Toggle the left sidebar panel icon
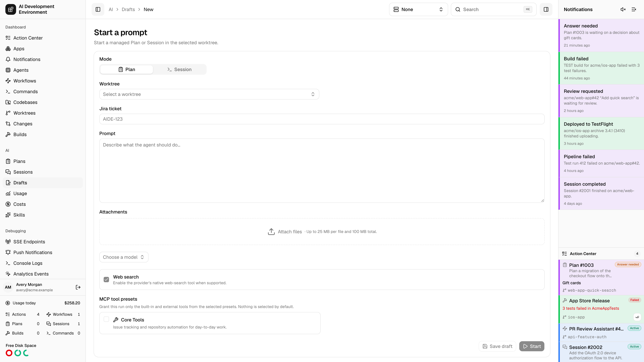This screenshot has width=644, height=362. (x=98, y=10)
